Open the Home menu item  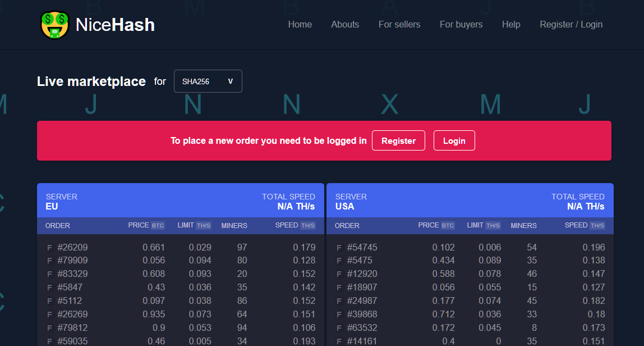click(x=300, y=25)
